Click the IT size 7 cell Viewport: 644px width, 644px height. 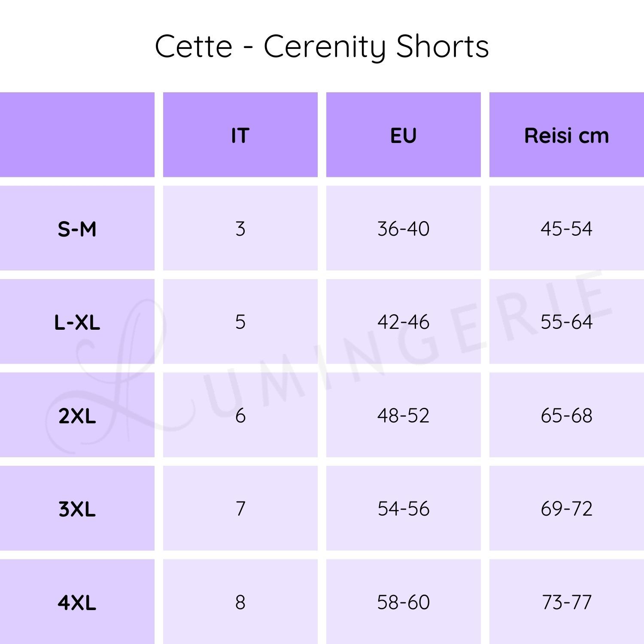[240, 509]
